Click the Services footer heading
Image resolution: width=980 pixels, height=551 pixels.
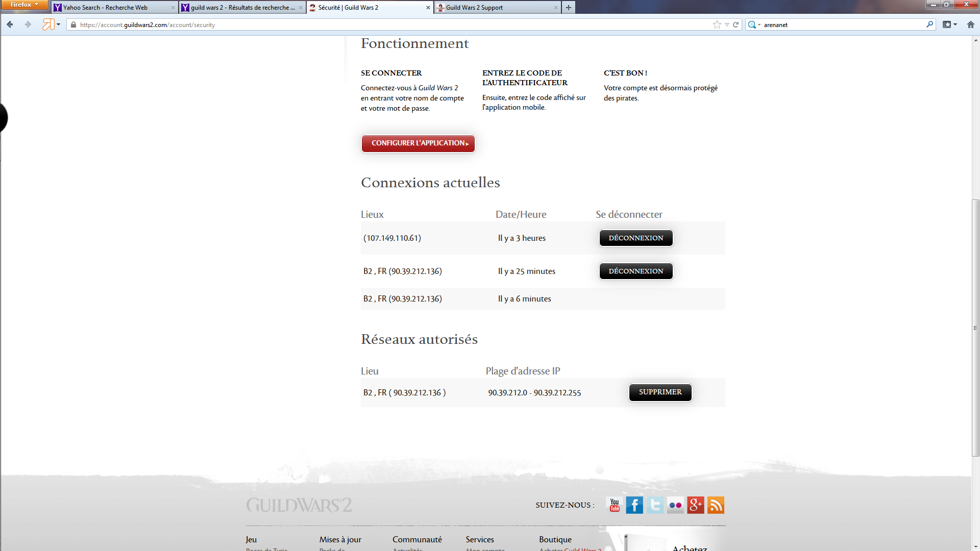pyautogui.click(x=480, y=539)
